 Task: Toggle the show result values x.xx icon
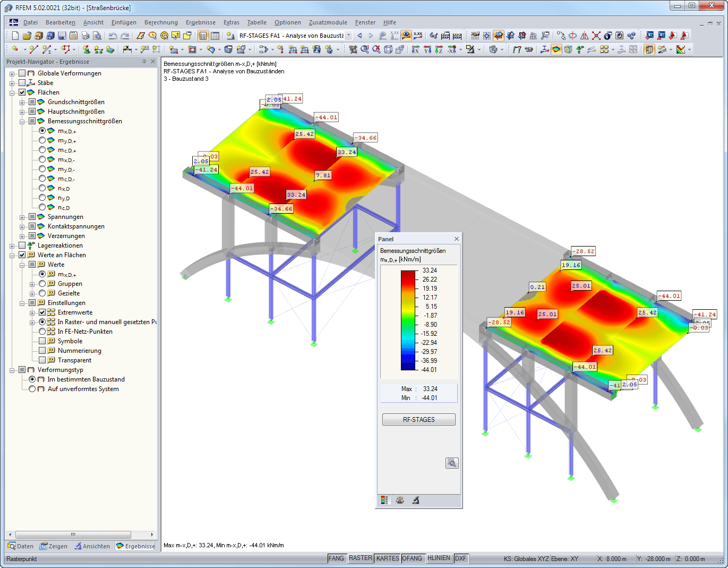click(418, 36)
